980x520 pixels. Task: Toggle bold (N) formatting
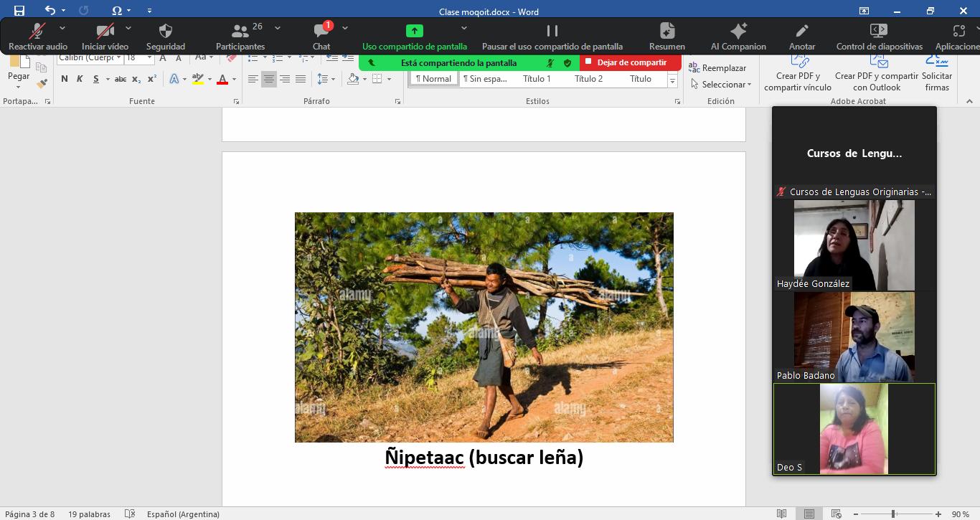(x=65, y=79)
